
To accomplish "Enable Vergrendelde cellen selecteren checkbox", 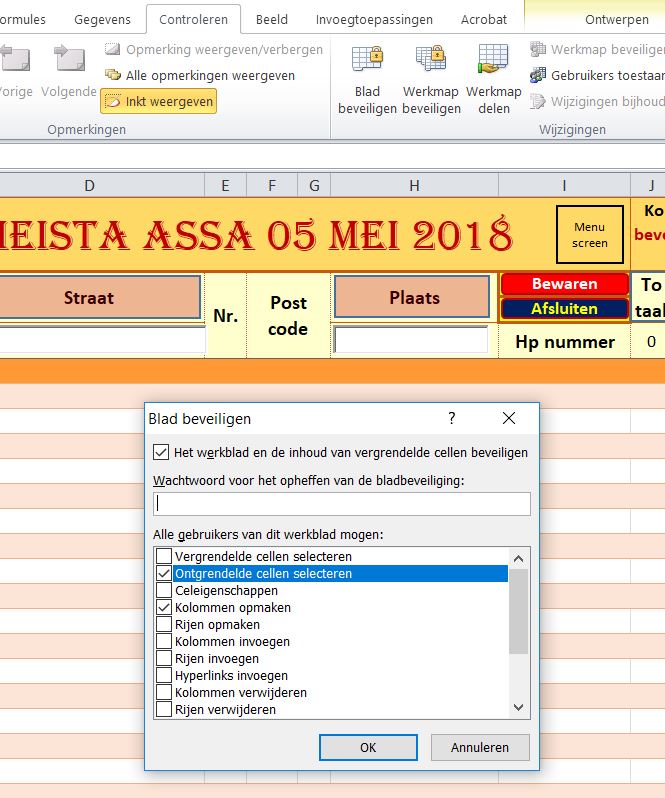I will 164,556.
